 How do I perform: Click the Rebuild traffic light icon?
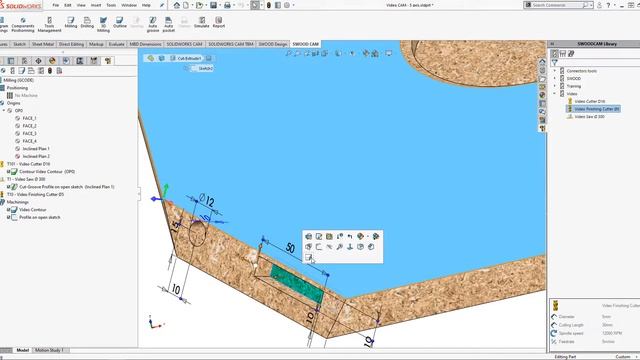point(269,5)
